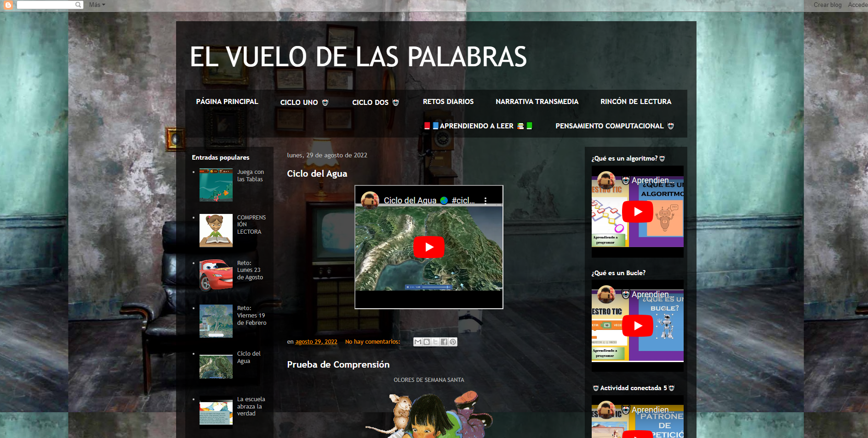The width and height of the screenshot is (868, 438).
Task: Open the CICLO UNO page tab
Action: [304, 102]
